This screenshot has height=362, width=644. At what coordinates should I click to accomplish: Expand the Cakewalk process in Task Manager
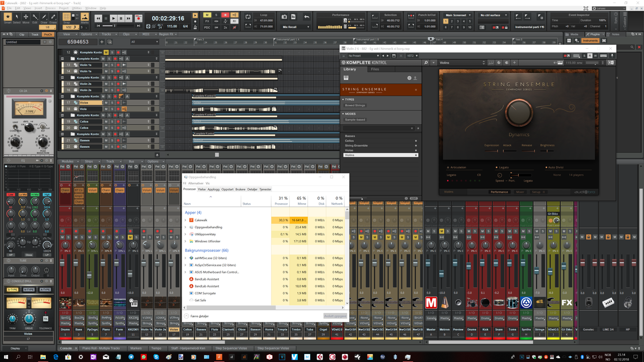click(185, 220)
